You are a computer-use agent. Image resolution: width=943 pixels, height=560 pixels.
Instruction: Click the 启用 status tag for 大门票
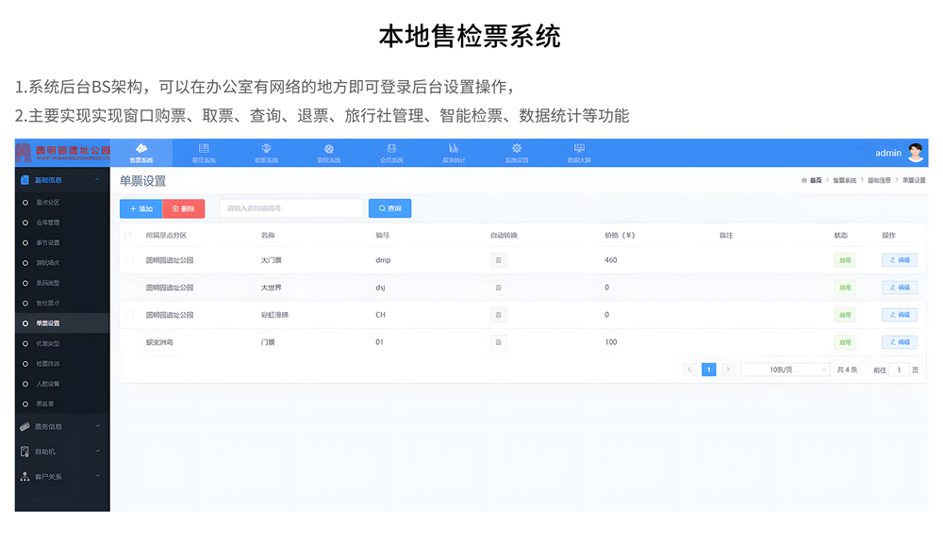[x=845, y=260]
